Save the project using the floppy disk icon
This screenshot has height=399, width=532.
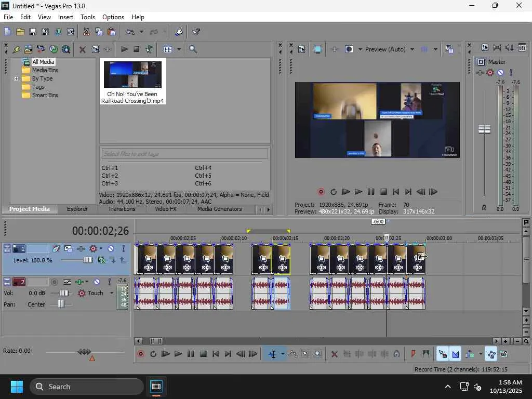tap(33, 32)
